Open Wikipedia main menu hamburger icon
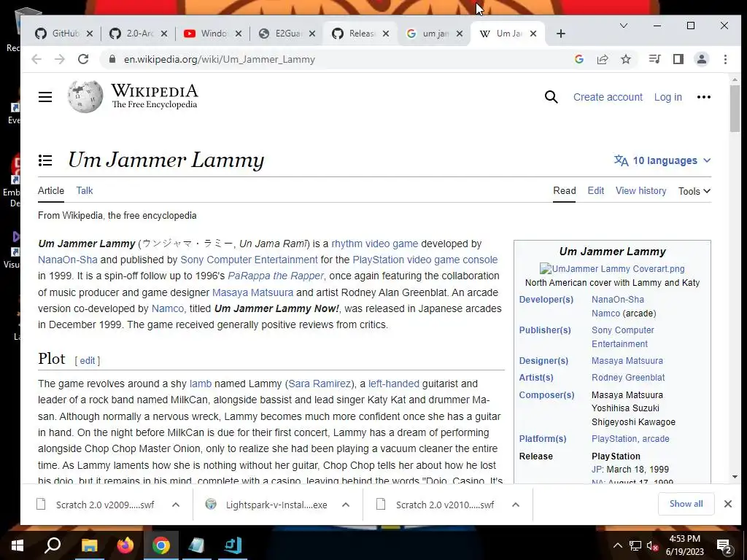Image resolution: width=747 pixels, height=560 pixels. click(x=45, y=97)
